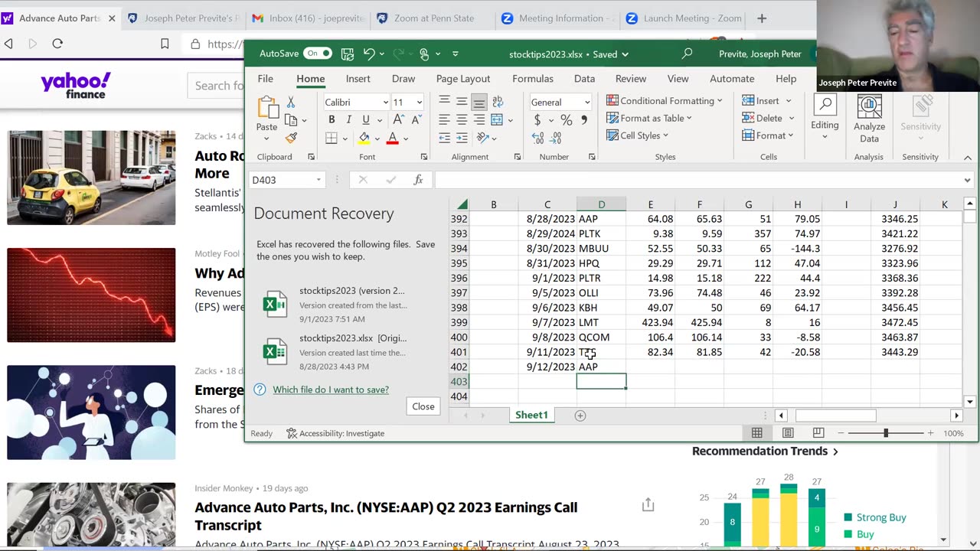Switch to the Page Layout tab

point(463,79)
